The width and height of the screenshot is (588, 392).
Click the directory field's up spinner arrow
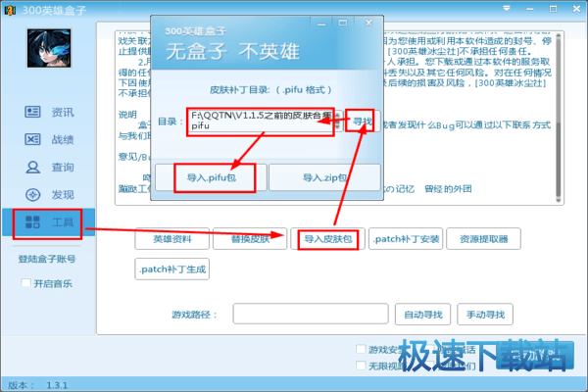click(x=338, y=116)
